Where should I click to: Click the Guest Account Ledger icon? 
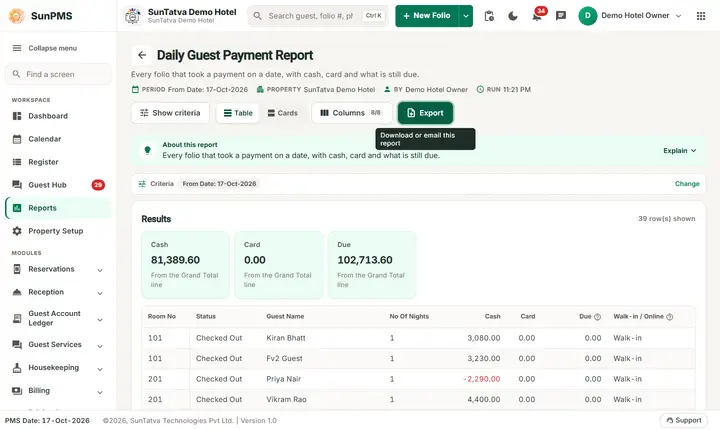pos(17,318)
